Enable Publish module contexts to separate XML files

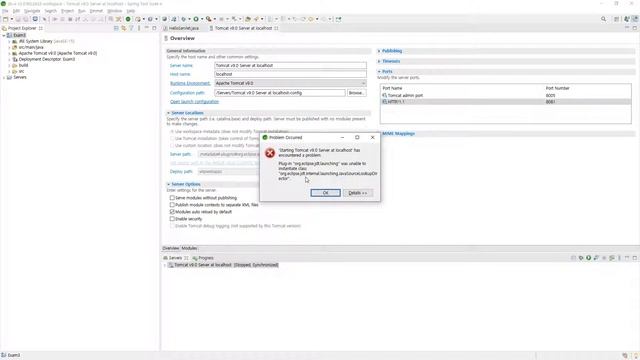(x=172, y=204)
